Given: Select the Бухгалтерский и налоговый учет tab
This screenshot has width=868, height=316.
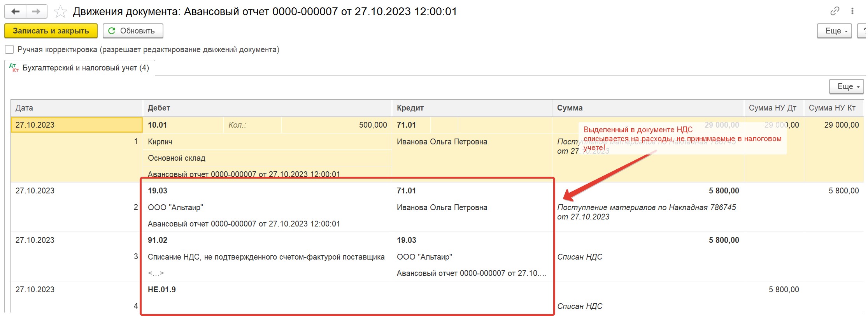Looking at the screenshot, I should click(x=80, y=68).
